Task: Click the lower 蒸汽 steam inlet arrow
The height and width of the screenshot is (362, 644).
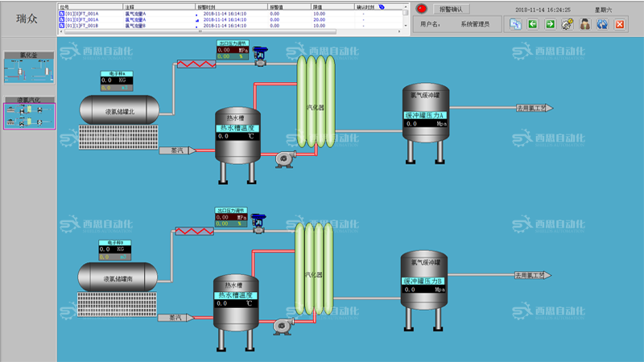Action: click(x=175, y=318)
